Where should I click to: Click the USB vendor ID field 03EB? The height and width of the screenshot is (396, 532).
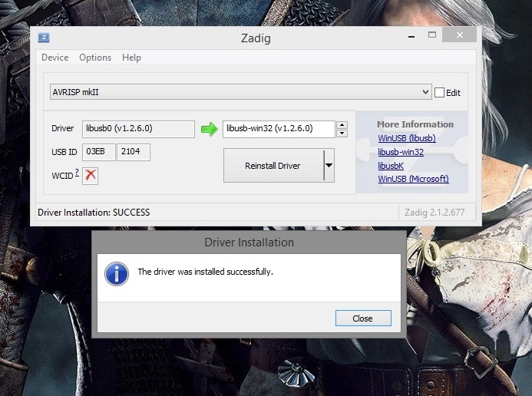pyautogui.click(x=99, y=151)
